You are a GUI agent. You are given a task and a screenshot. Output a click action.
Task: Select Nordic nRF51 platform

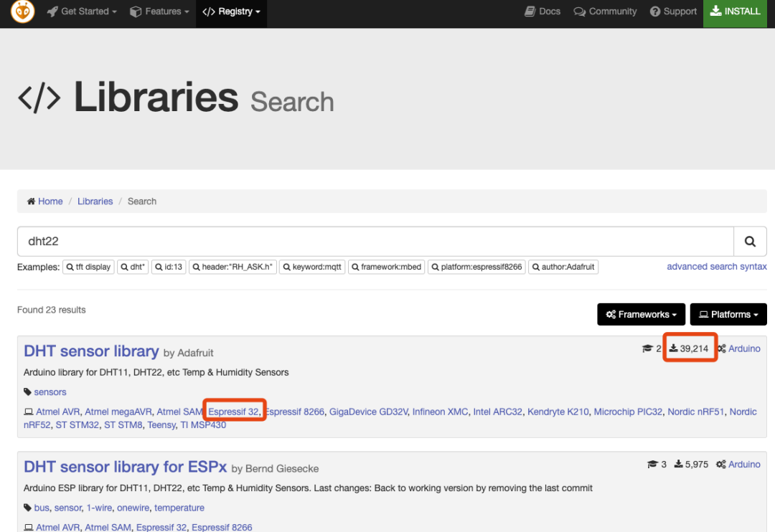tap(696, 412)
